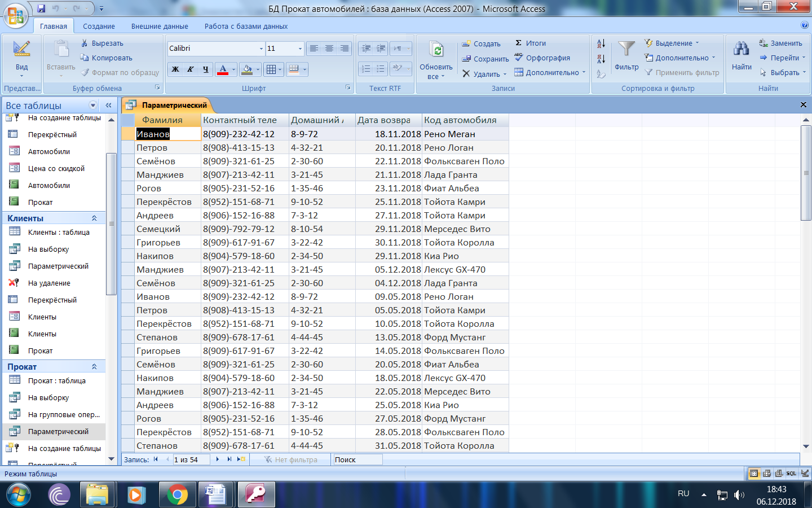Sort ascending A to Z

click(x=601, y=43)
